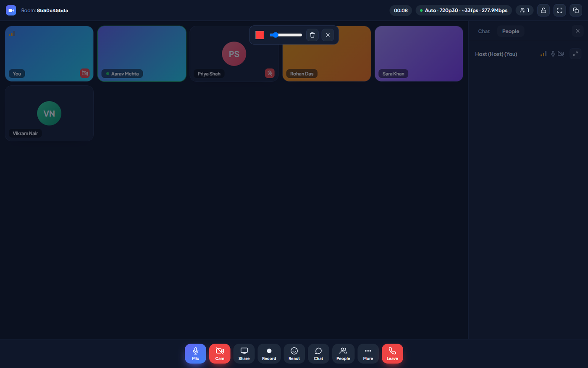Open the More options menu

(x=368, y=354)
